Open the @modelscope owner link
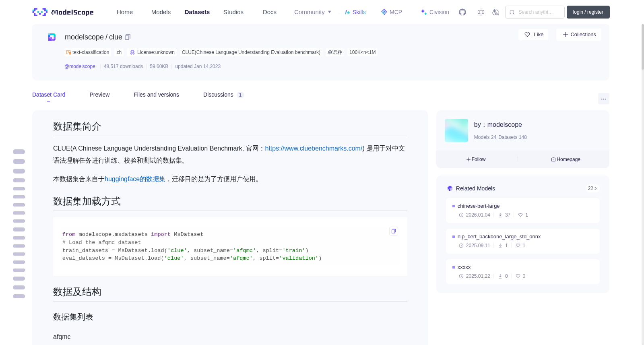This screenshot has width=644, height=345. [x=80, y=66]
